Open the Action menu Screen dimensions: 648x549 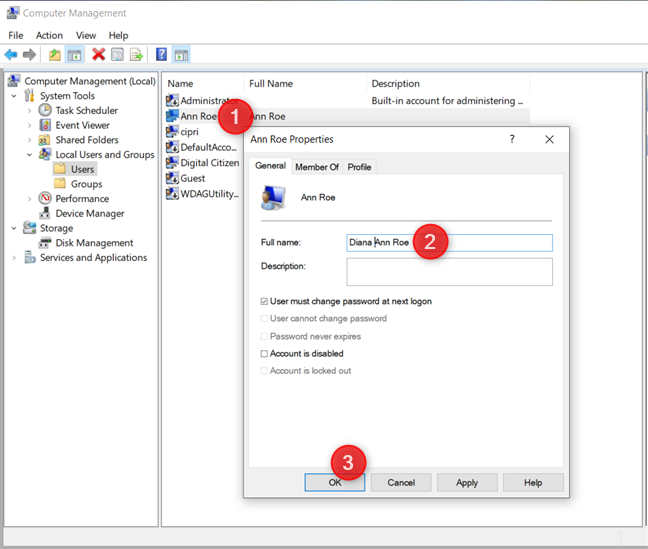pyautogui.click(x=49, y=36)
